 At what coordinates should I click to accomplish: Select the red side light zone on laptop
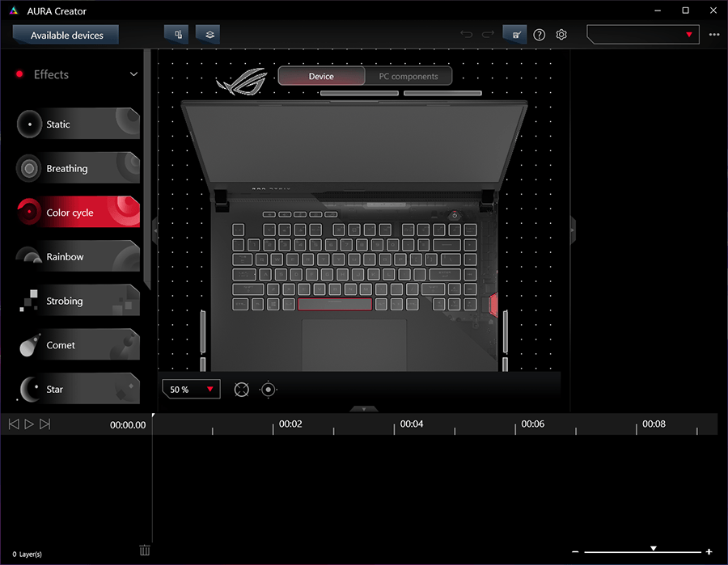pyautogui.click(x=493, y=305)
